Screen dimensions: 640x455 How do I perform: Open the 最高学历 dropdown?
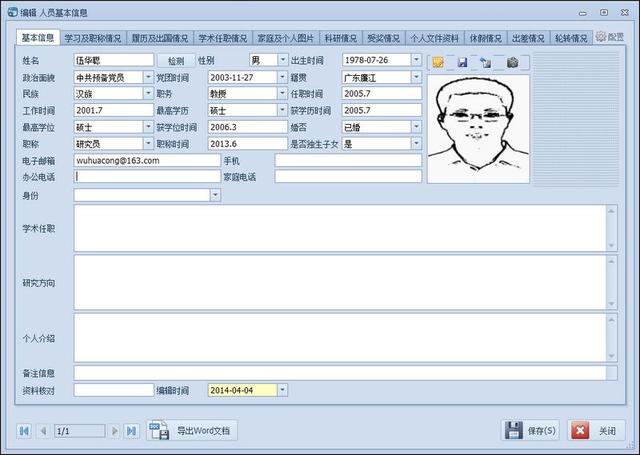[282, 110]
